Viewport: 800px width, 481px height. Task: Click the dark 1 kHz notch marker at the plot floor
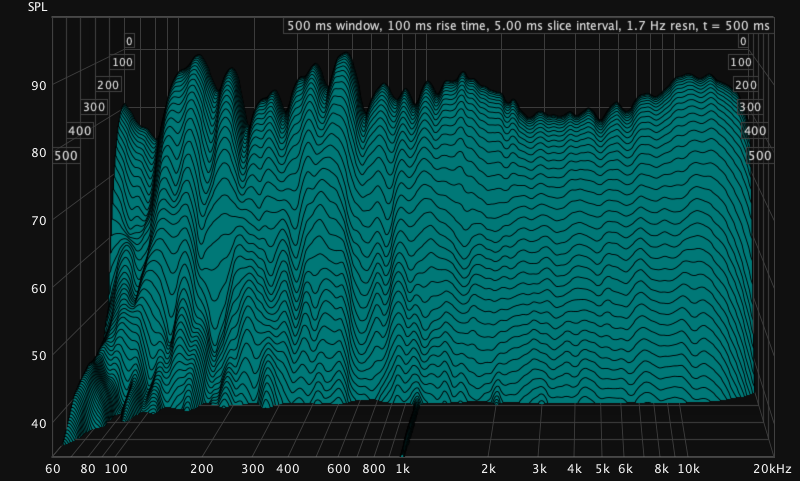(410, 426)
